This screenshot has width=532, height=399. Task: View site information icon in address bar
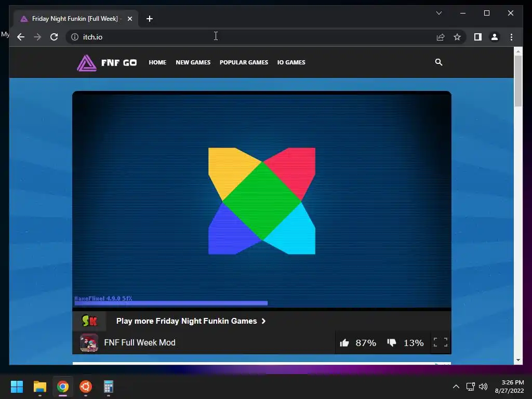[75, 37]
